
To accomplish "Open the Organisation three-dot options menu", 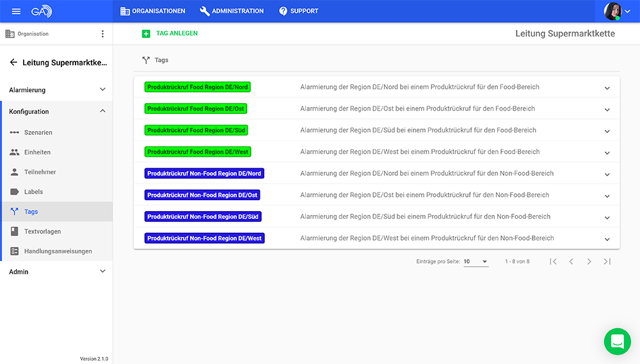I will tap(102, 34).
